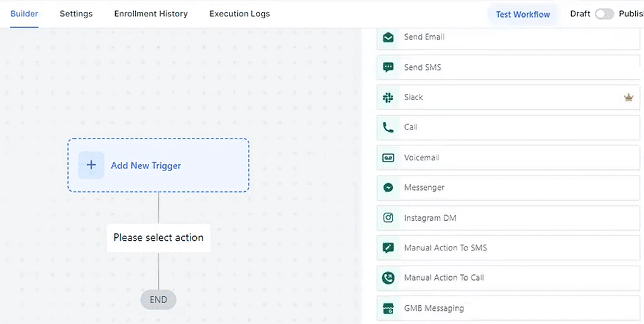This screenshot has width=644, height=324.
Task: Click the Call phone handset icon
Action: click(x=388, y=128)
